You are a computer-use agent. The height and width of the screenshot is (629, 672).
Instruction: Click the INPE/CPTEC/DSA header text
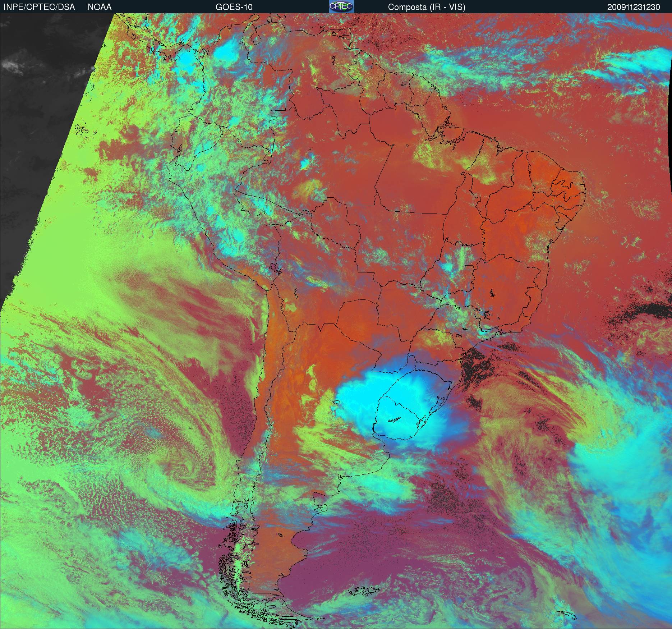(39, 7)
